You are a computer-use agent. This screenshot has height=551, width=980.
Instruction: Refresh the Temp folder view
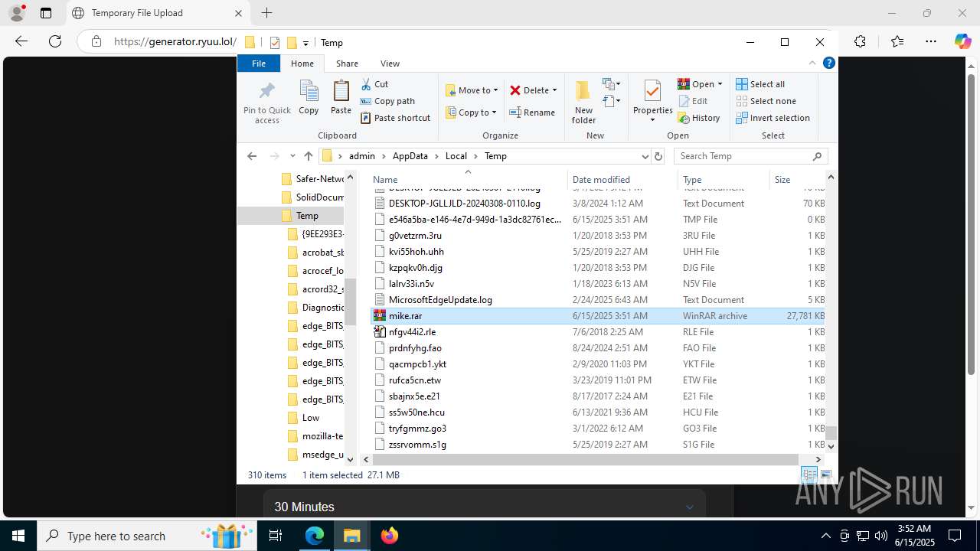coord(658,156)
